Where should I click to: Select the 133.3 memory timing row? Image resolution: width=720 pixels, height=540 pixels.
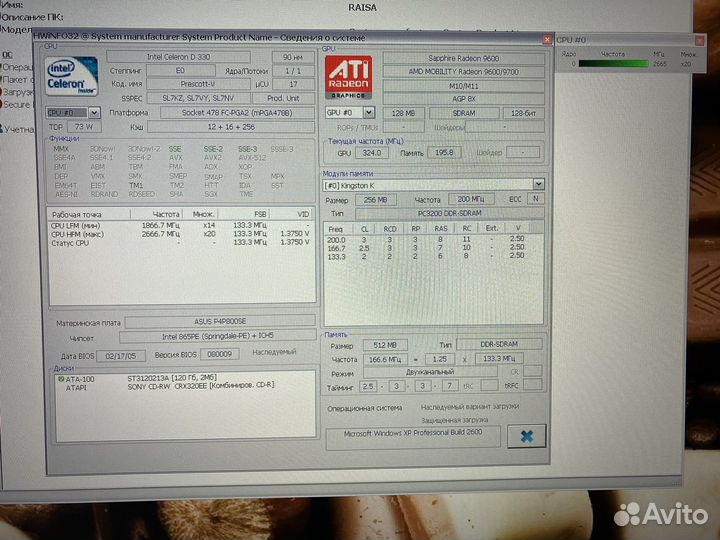pos(433,256)
